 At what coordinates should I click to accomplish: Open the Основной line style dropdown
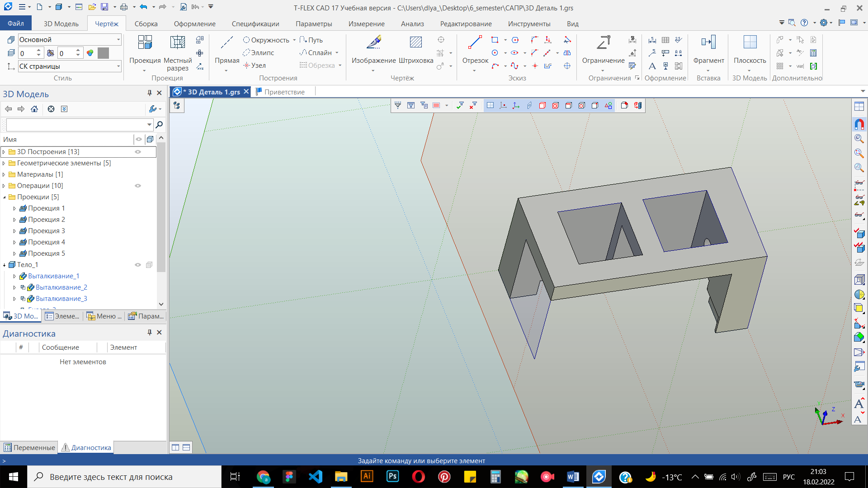coord(118,40)
